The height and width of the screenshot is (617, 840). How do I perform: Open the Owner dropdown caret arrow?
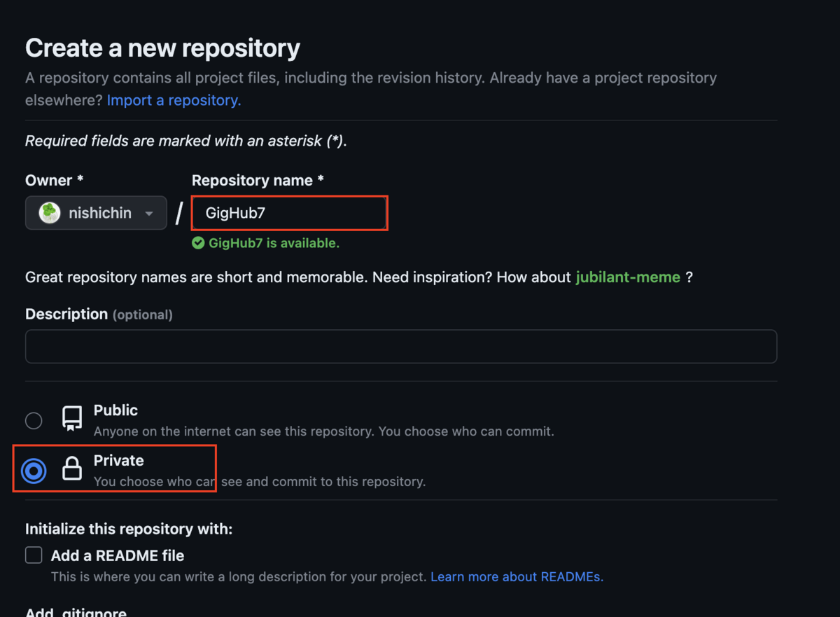[149, 214]
